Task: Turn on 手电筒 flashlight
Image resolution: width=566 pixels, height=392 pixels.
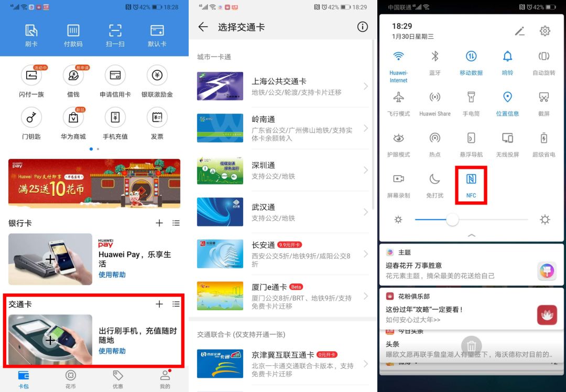Action: (x=471, y=97)
